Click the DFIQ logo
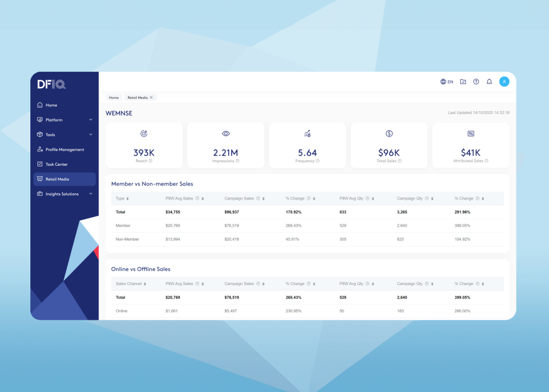Screen dimensions: 549x392 [x=51, y=84]
